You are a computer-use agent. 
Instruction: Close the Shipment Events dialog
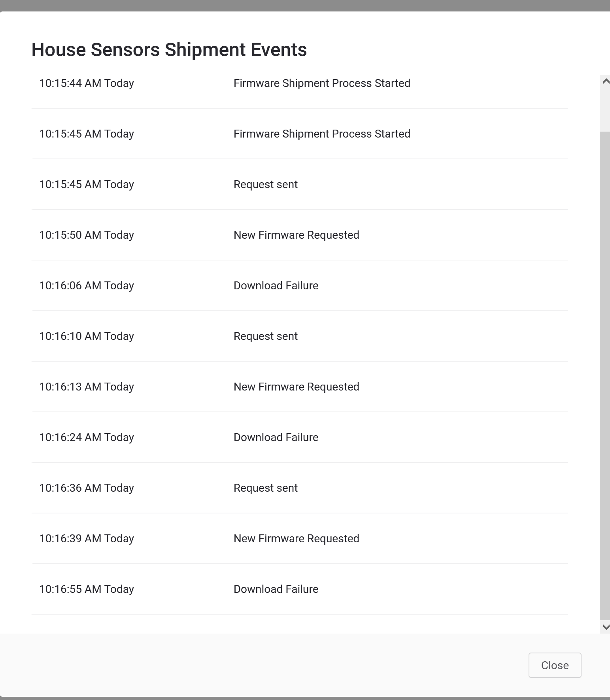pos(554,665)
